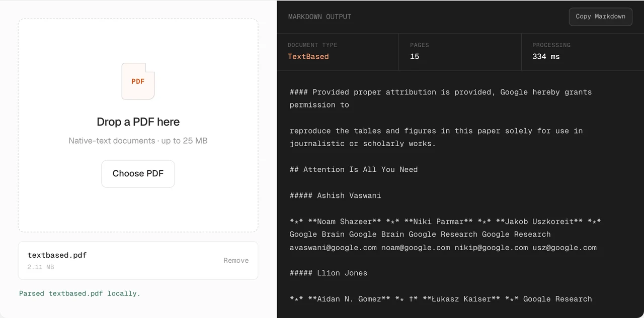This screenshot has width=644, height=318.
Task: Copy the markdown output
Action: pos(600,17)
